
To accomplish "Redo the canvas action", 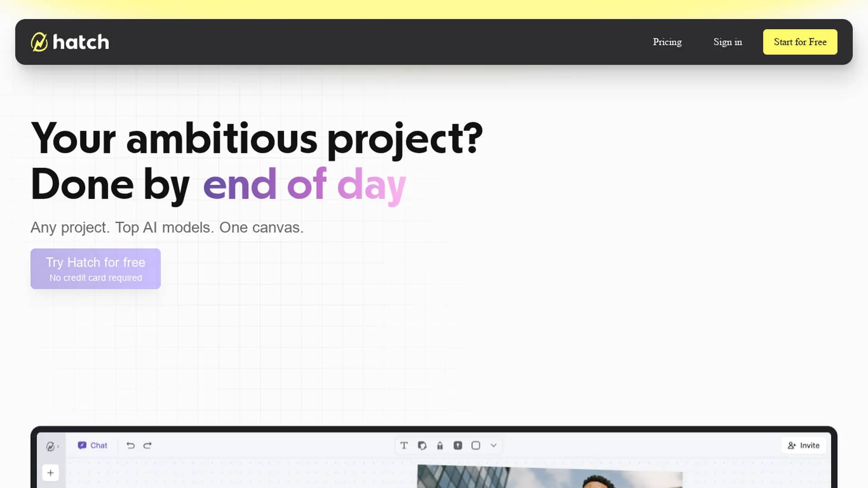I will click(x=147, y=446).
